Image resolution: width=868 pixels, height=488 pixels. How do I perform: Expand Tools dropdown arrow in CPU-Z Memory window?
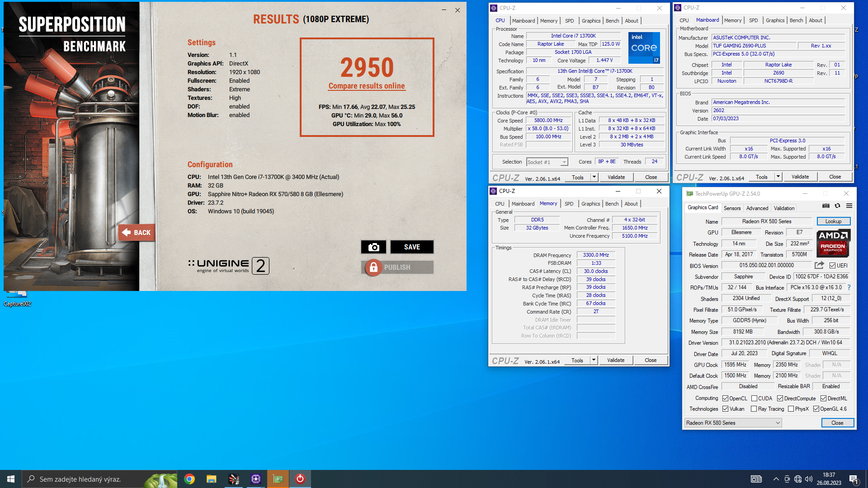(x=594, y=360)
